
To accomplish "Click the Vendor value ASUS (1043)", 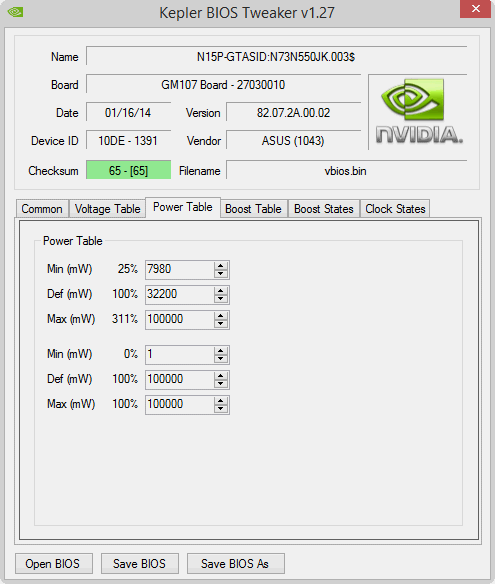I will (293, 140).
